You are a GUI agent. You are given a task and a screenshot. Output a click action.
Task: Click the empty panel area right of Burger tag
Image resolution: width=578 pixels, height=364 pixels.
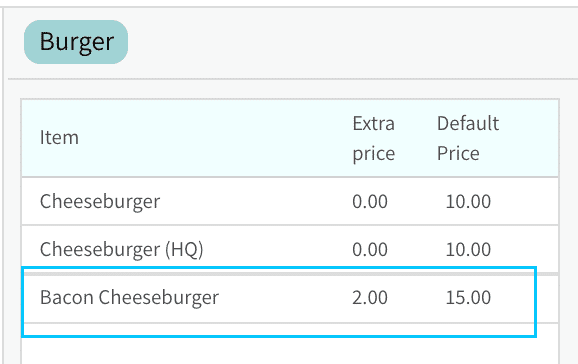tap(350, 42)
